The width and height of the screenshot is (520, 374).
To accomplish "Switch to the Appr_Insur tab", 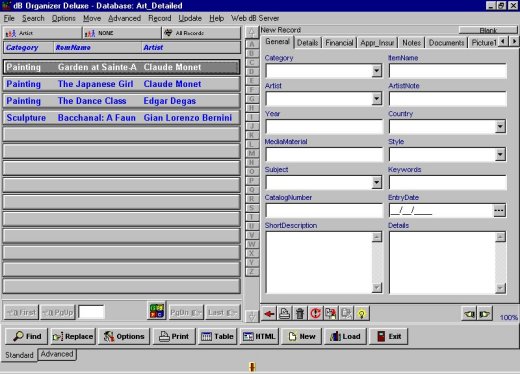I will (x=377, y=43).
